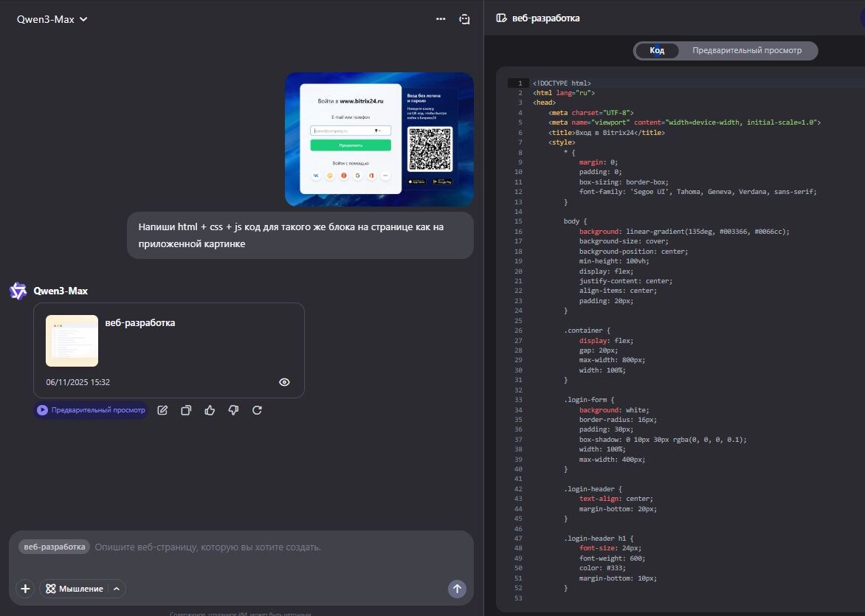Click the Предварительный просмотр play button below response

pyautogui.click(x=92, y=410)
